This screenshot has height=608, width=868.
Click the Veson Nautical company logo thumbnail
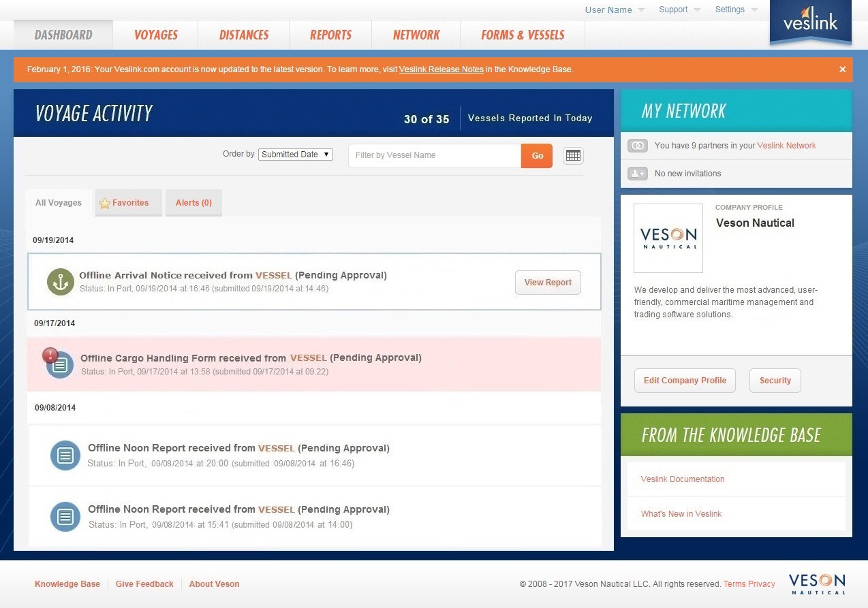pos(668,238)
